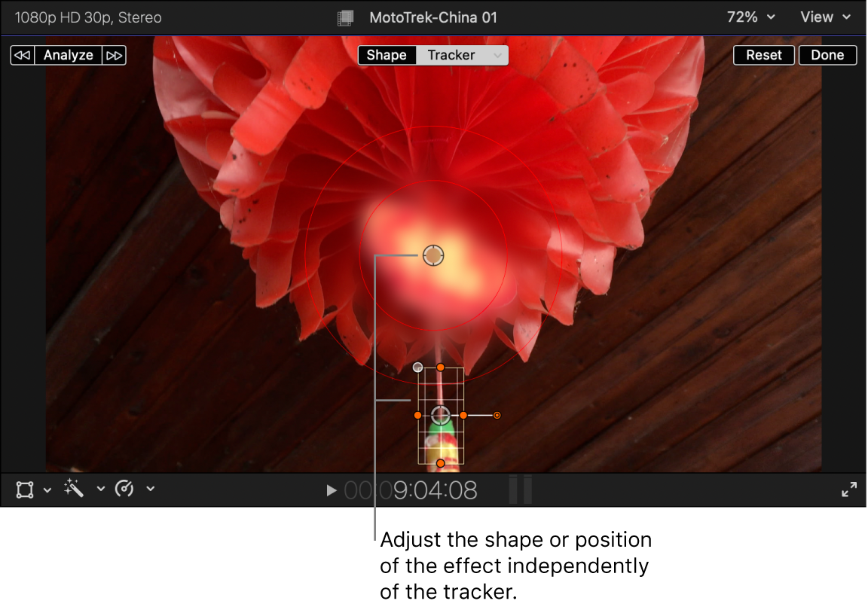Image resolution: width=868 pixels, height=610 pixels.
Task: Click the Retime speedometer icon
Action: [125, 489]
